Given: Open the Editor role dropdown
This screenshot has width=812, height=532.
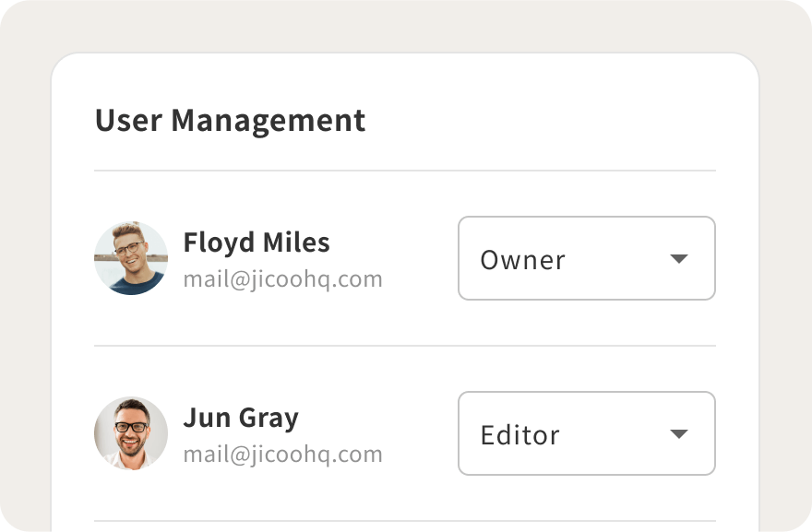Looking at the screenshot, I should click(586, 433).
